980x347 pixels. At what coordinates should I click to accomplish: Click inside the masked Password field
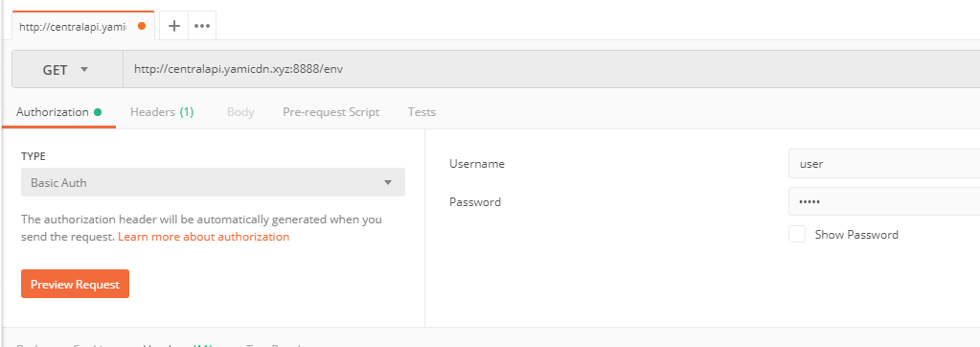[884, 202]
